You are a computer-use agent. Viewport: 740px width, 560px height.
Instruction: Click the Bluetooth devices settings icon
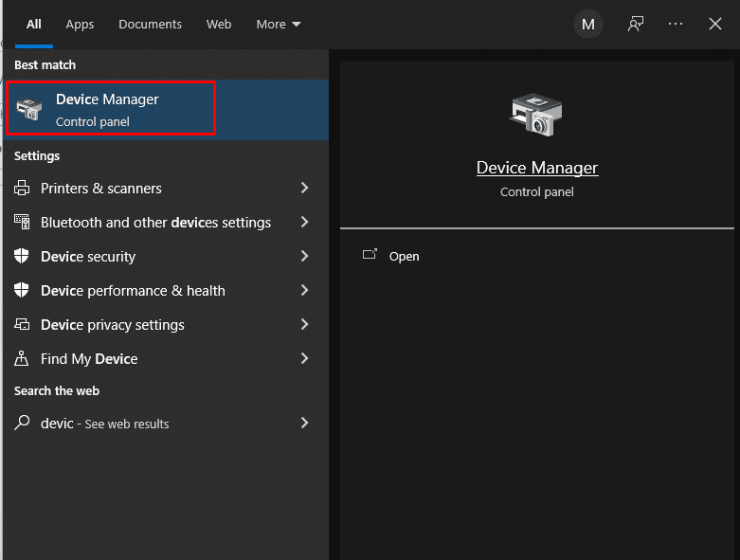point(22,222)
